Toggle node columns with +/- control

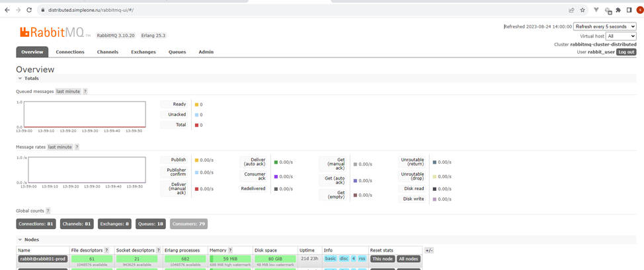click(428, 251)
